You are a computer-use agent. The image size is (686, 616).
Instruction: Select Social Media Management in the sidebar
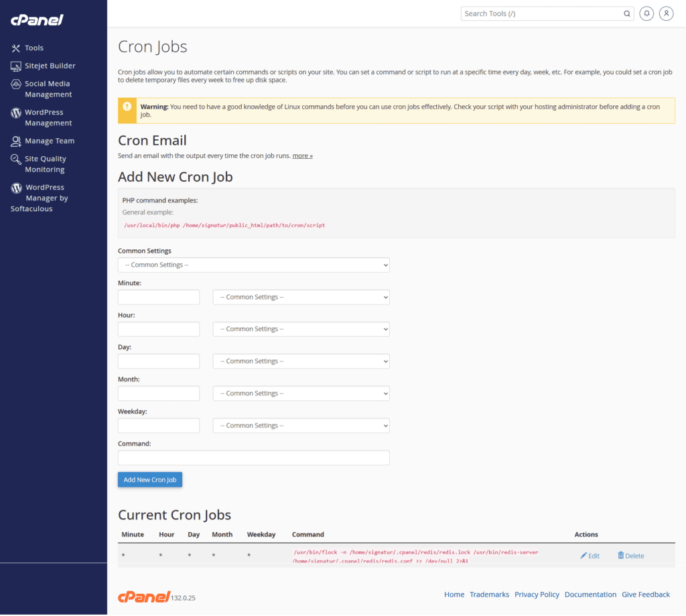pyautogui.click(x=52, y=88)
